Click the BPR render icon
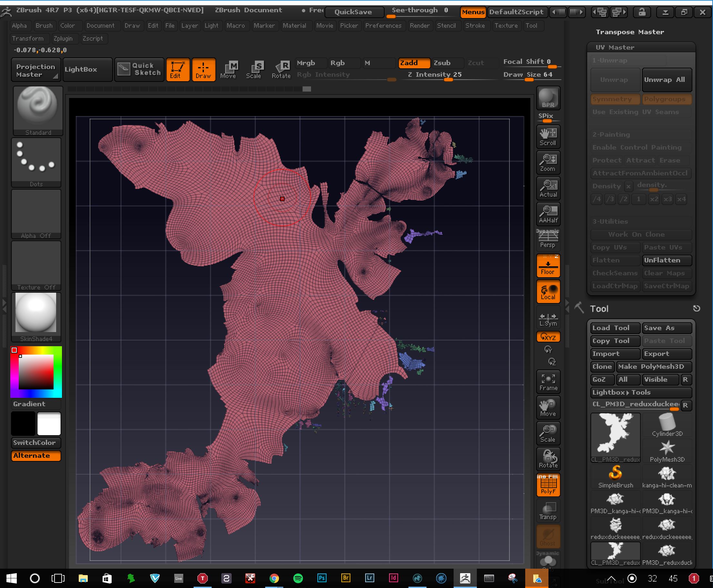This screenshot has height=588, width=713. [548, 98]
